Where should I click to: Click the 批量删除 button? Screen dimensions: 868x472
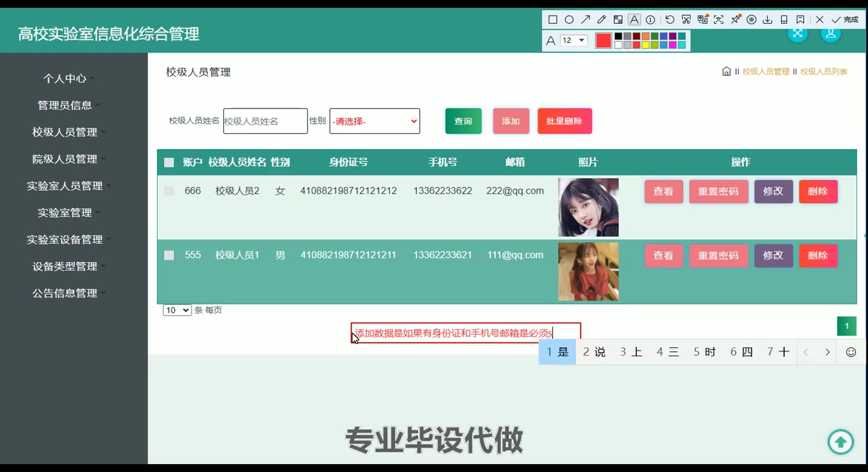coord(564,121)
